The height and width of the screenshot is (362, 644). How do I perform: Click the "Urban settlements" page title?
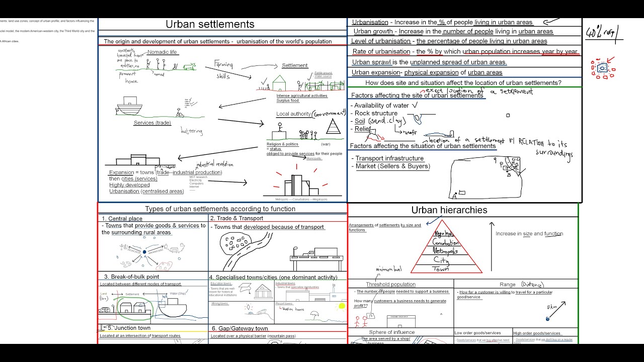point(210,24)
